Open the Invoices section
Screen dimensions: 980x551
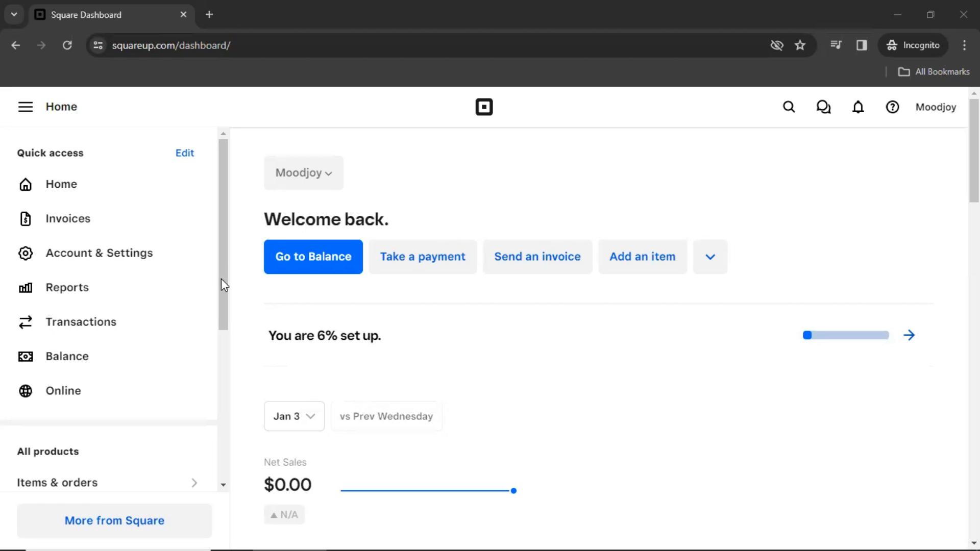click(68, 219)
